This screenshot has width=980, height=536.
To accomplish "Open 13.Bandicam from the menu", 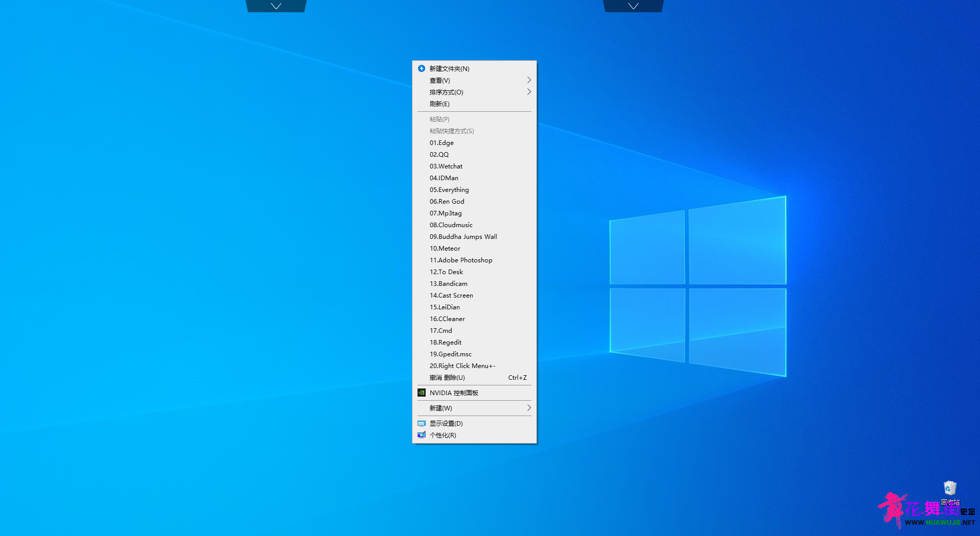I will click(474, 283).
